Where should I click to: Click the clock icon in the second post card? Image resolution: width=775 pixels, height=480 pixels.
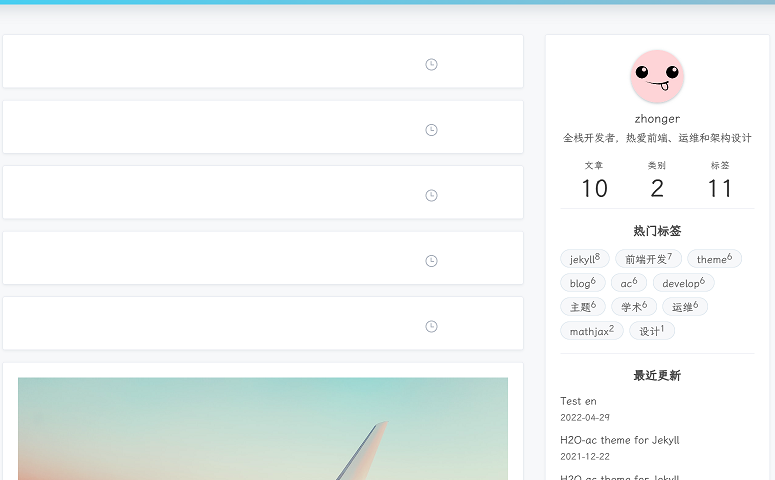click(431, 130)
